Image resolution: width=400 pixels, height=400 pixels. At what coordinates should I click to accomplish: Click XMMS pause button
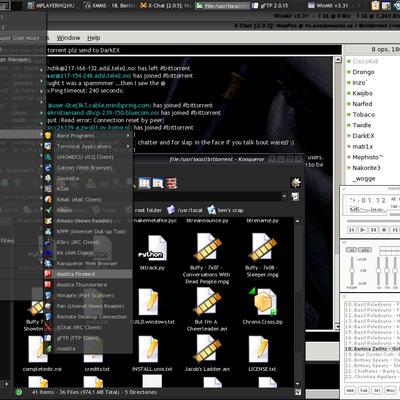[373, 230]
